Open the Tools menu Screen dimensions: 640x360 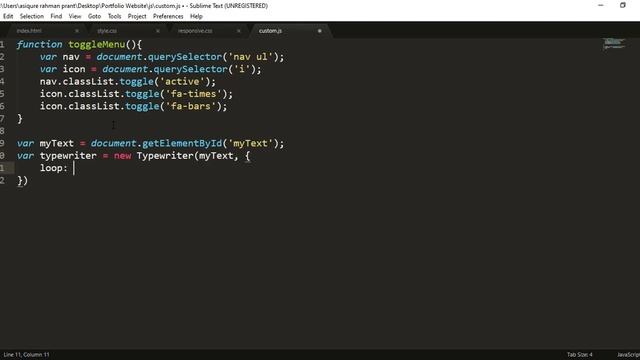[114, 16]
